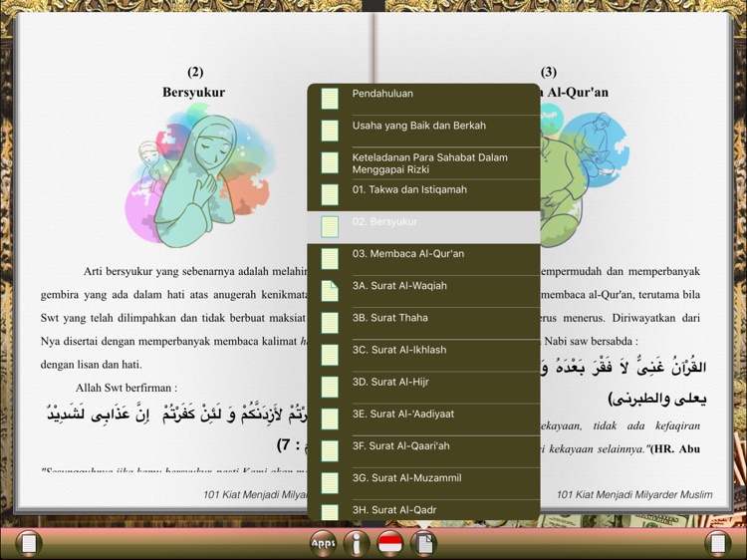This screenshot has height=560, width=747.
Task: Open section 3C. Surat Al-Ikhlash
Action: 423,355
